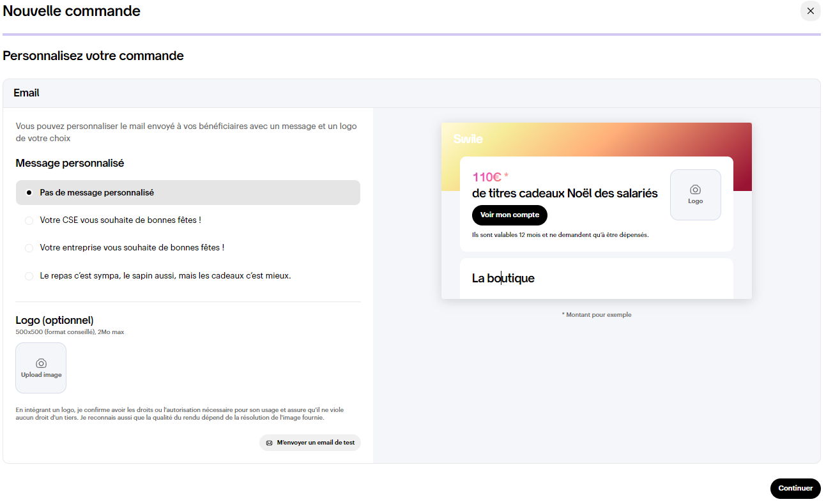Click the "Logo (optionnel)" heading
The image size is (826, 504).
pyautogui.click(x=54, y=320)
